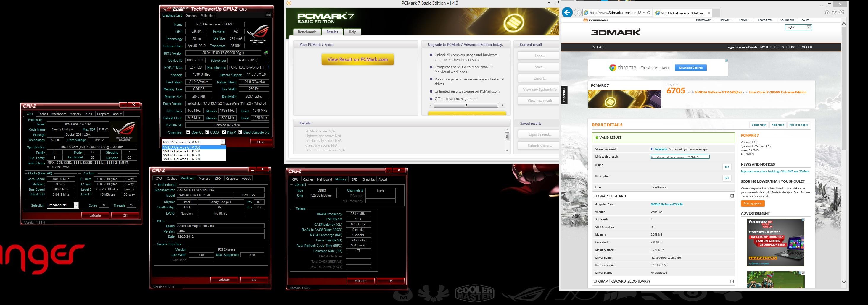Click the PCMark 7 title bar app icon
The image size is (868, 305).
point(289,3)
